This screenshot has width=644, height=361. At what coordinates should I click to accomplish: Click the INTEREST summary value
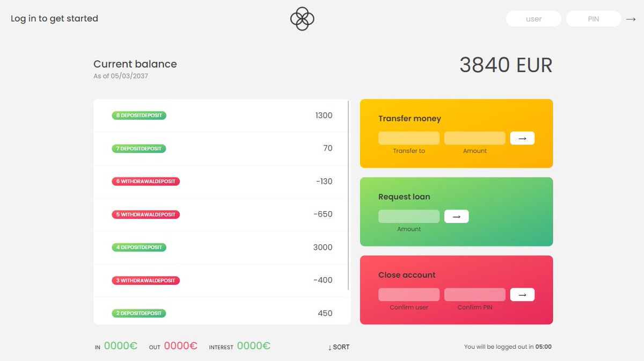coord(254,346)
